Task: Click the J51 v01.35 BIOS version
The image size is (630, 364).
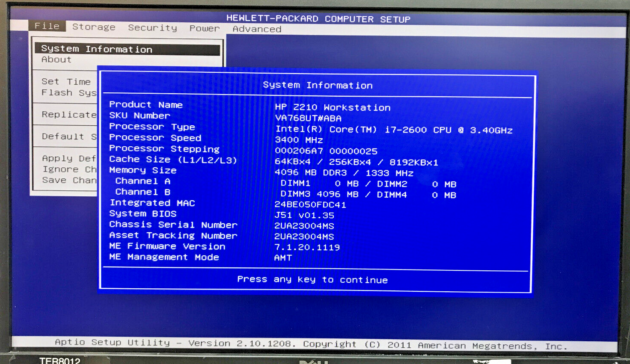Action: (x=304, y=215)
